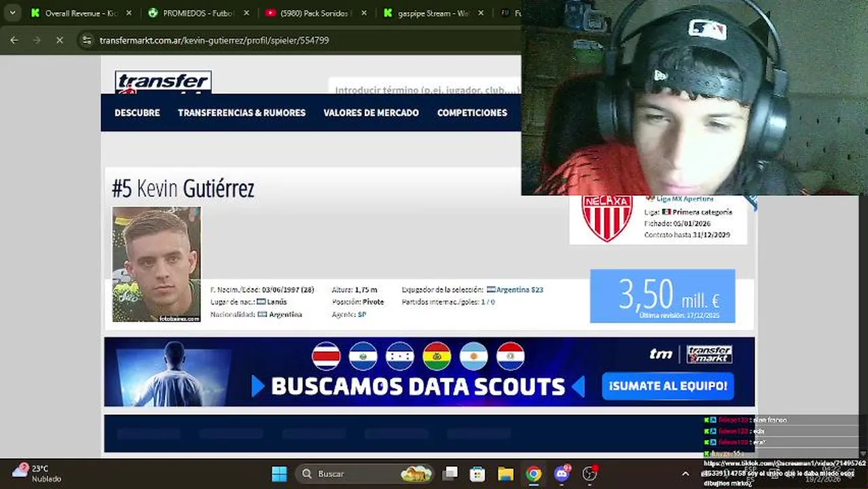Open TRANSFERENCIAS & RUMORES menu
868x489 pixels.
(x=242, y=113)
